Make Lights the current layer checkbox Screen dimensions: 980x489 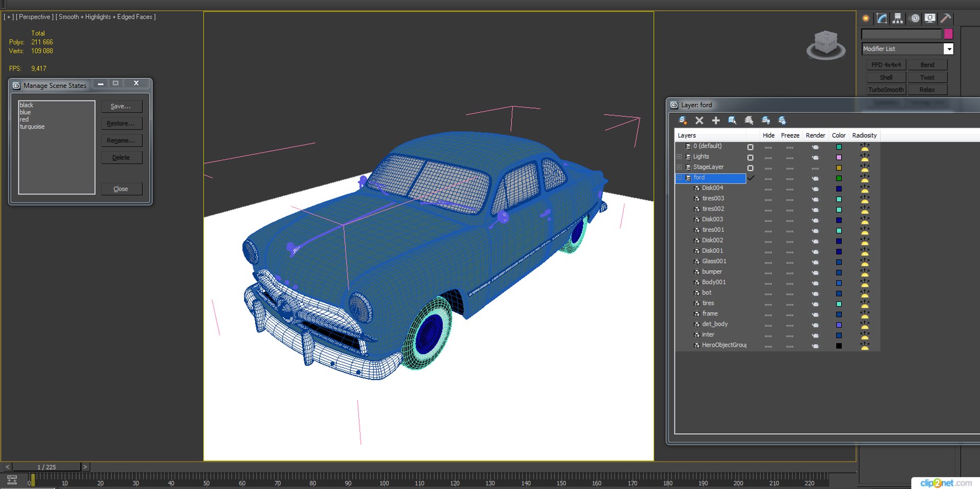(x=750, y=158)
